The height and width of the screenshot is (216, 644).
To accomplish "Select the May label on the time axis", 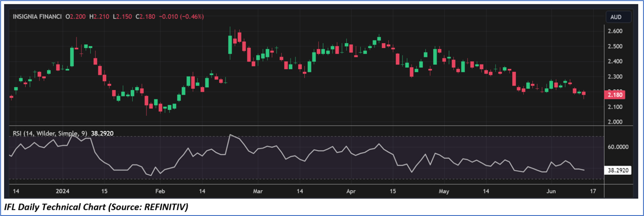I will point(444,191).
